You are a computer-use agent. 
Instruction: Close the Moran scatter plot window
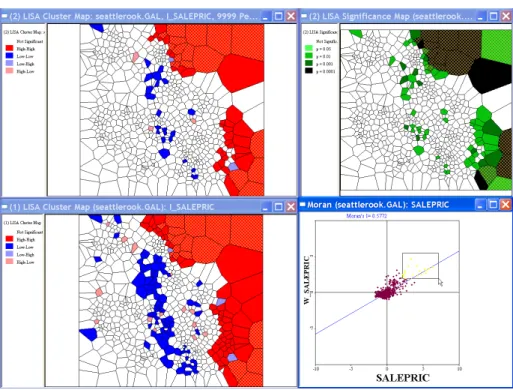tap(506, 204)
